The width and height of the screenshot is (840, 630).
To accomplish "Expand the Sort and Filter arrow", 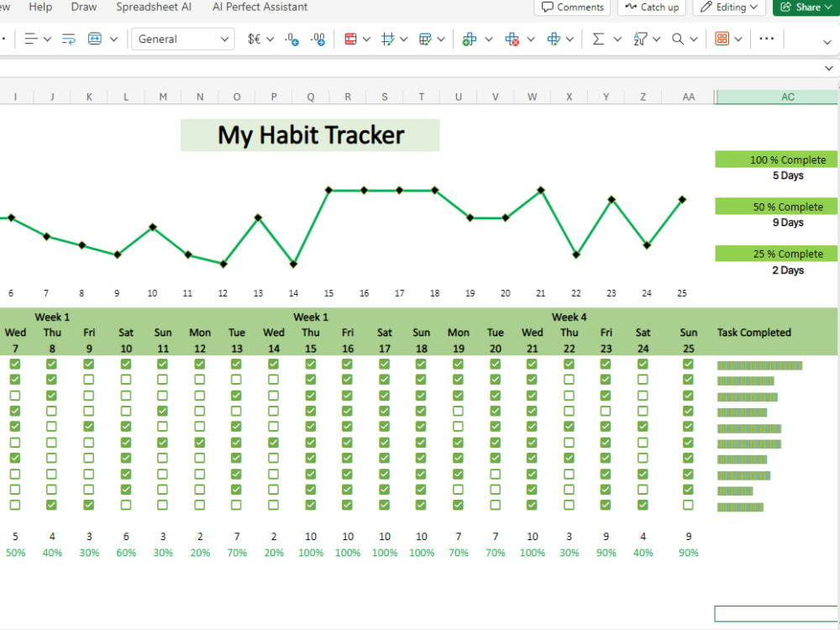I will tap(656, 39).
